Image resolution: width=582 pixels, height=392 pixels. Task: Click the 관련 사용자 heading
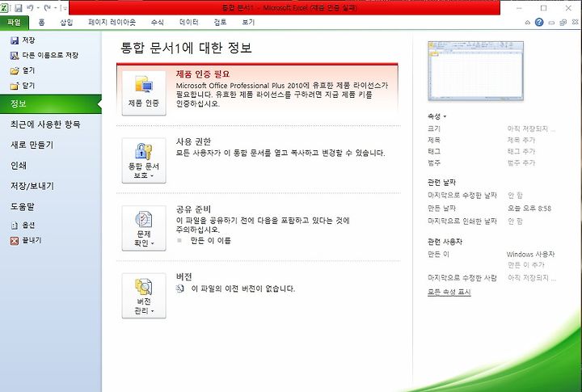point(445,242)
